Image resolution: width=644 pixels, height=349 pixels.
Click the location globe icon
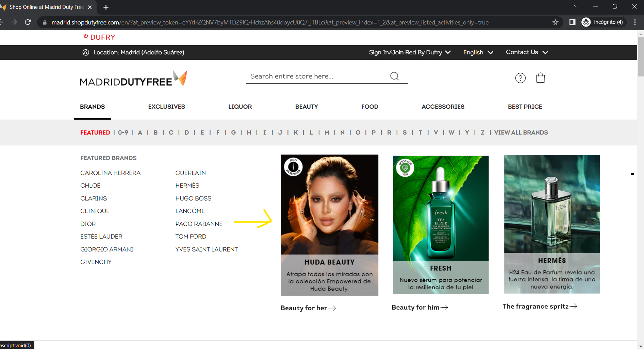(86, 52)
